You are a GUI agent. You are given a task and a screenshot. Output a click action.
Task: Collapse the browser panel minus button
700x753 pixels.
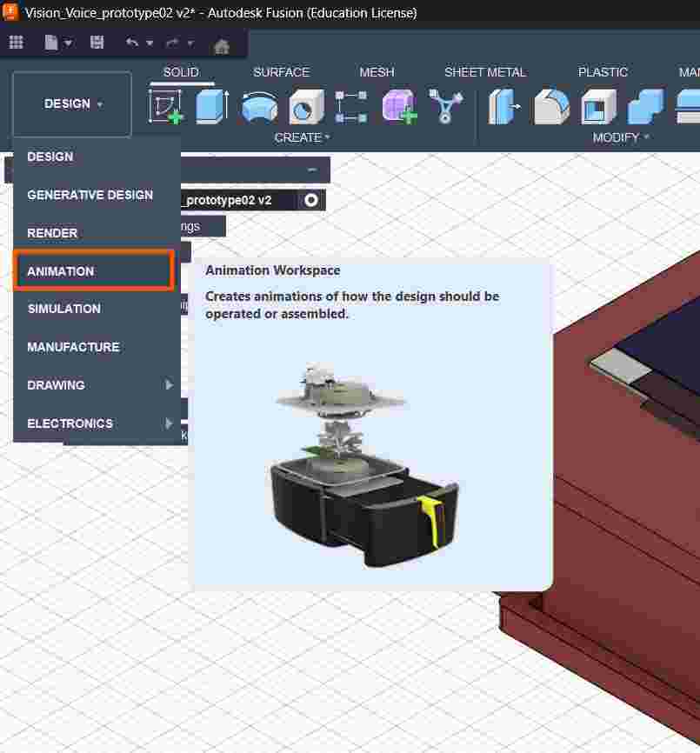[x=312, y=170]
